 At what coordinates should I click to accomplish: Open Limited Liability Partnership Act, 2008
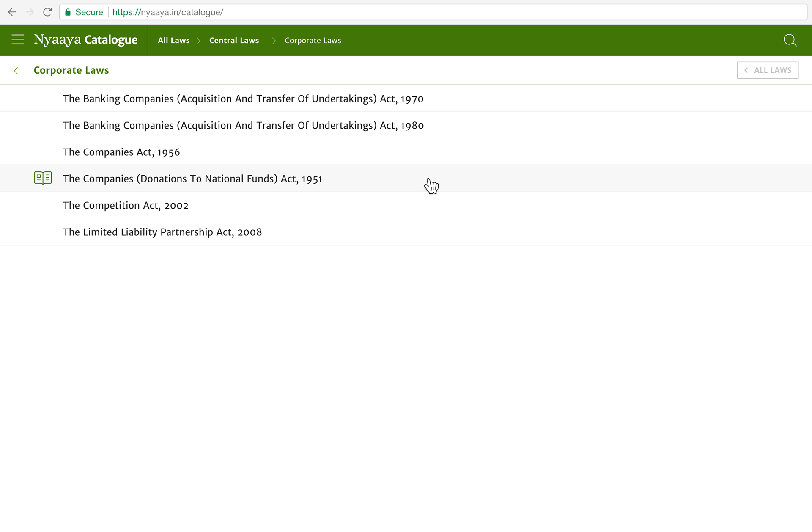[x=406, y=232]
